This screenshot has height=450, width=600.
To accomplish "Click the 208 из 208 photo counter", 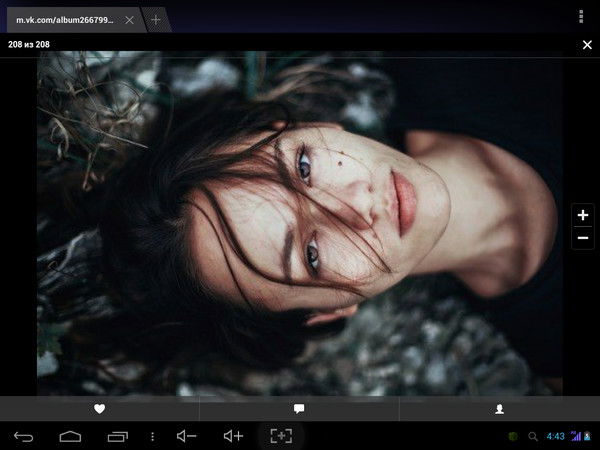I will [x=29, y=45].
